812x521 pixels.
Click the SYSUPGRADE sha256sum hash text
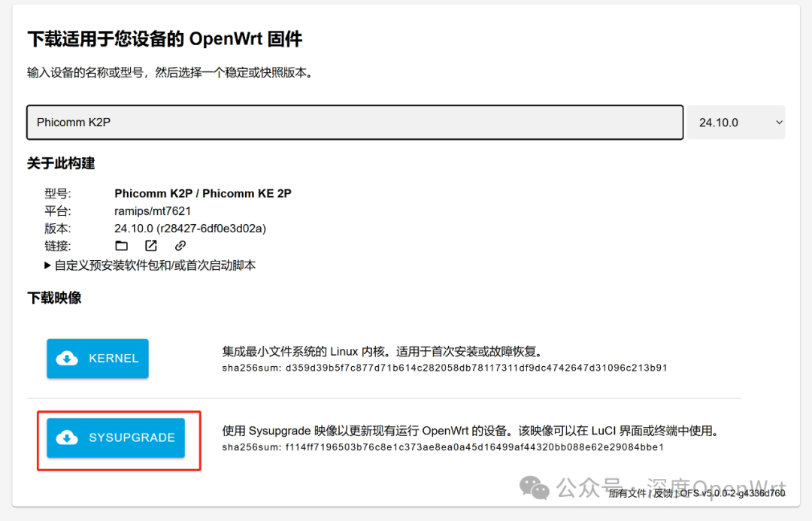click(443, 447)
